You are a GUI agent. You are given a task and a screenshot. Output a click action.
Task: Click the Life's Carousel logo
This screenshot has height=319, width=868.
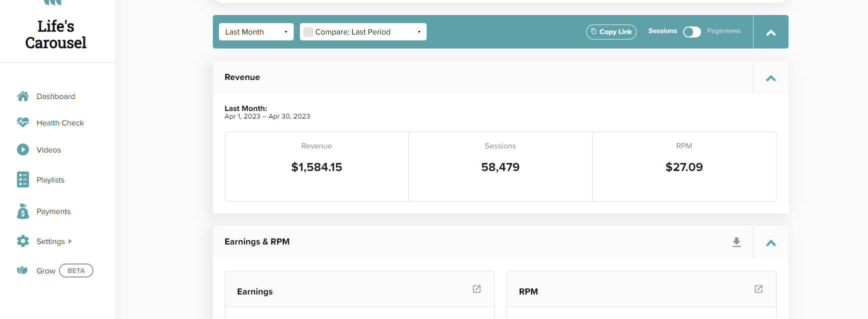click(x=56, y=34)
